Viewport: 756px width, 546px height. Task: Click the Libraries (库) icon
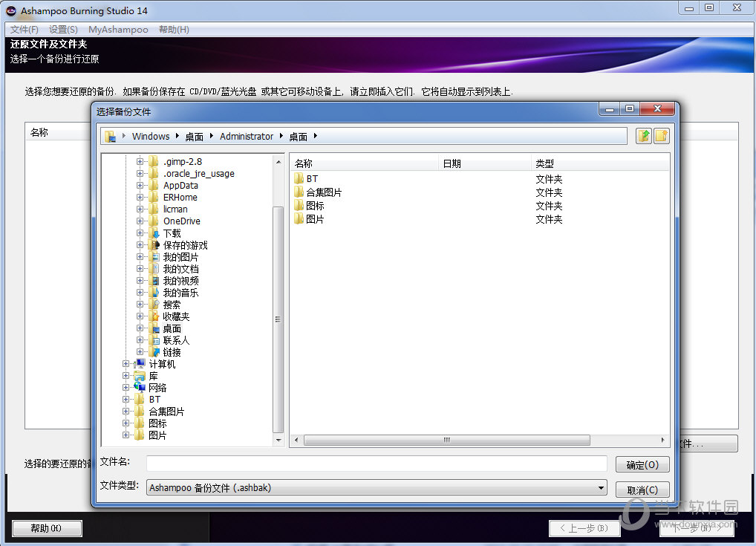click(x=140, y=376)
